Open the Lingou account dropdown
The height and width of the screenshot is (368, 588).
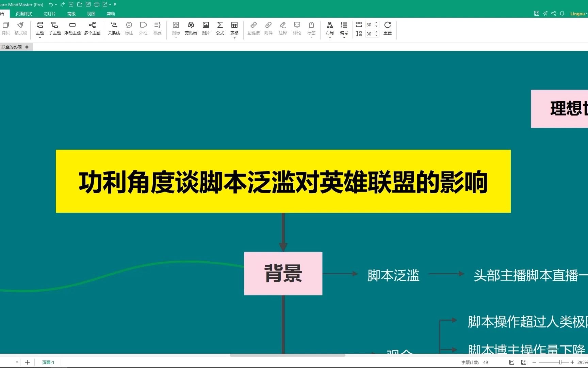578,14
